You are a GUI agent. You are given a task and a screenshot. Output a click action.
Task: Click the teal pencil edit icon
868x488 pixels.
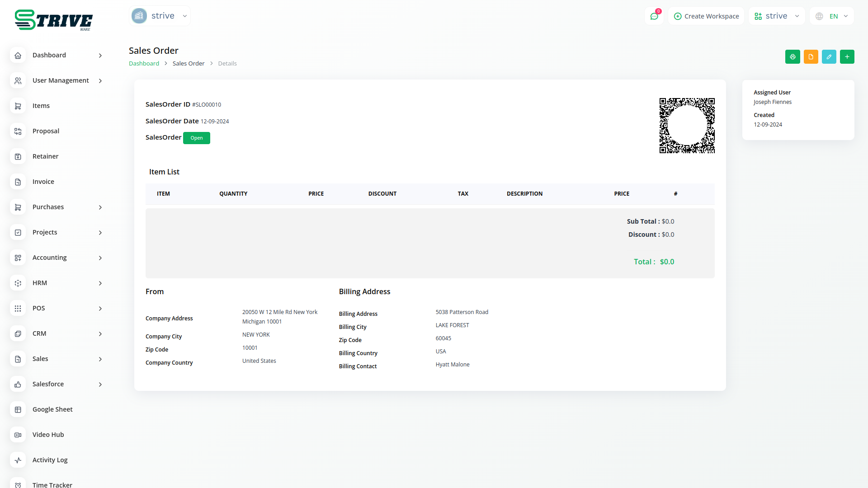[829, 57]
